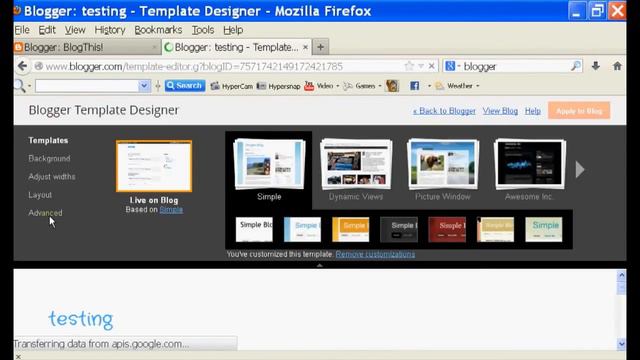Open the Adjust widths section

(x=52, y=177)
